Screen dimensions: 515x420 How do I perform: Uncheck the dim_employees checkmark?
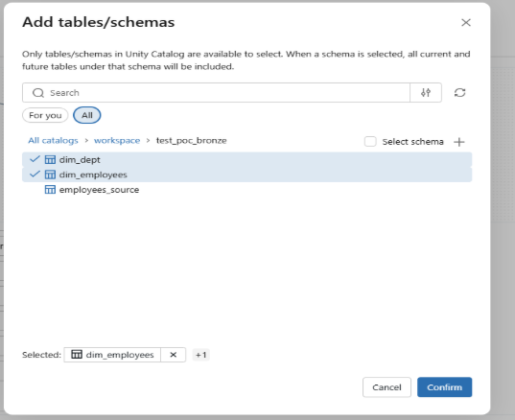35,175
